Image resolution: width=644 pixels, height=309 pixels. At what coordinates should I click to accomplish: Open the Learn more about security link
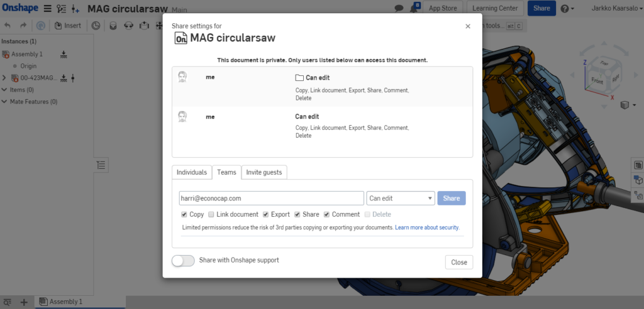[427, 227]
